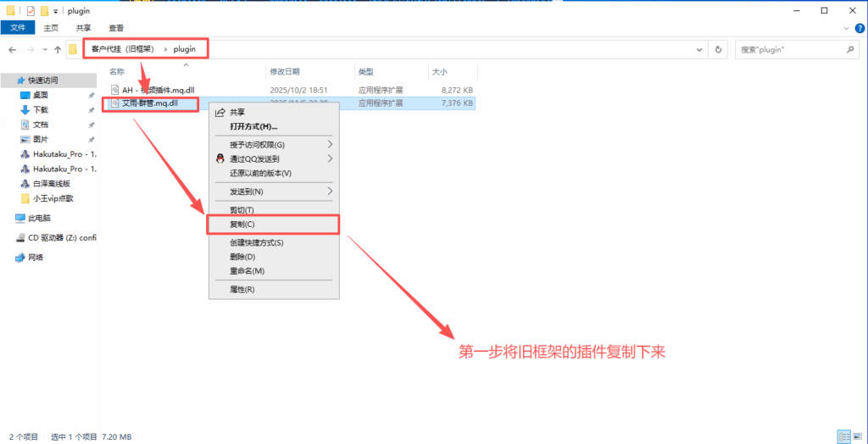
Task: Expand the address bar history dropdown
Action: [x=700, y=50]
